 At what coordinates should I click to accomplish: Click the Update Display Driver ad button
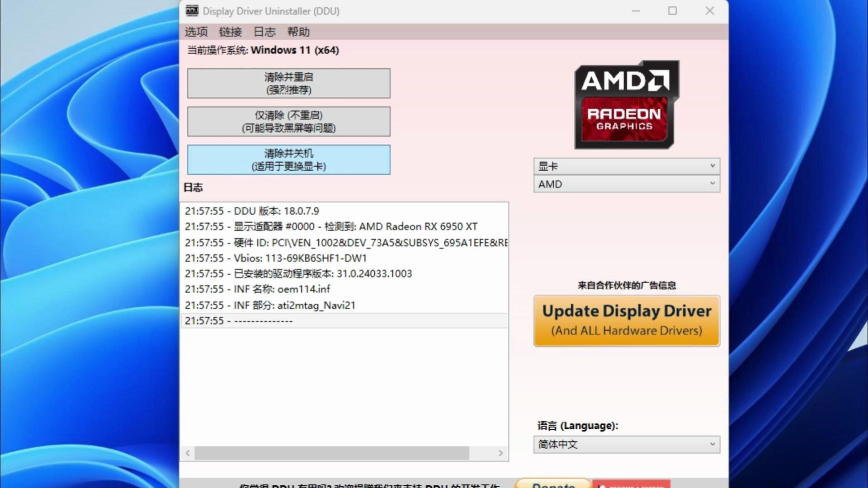pyautogui.click(x=627, y=321)
